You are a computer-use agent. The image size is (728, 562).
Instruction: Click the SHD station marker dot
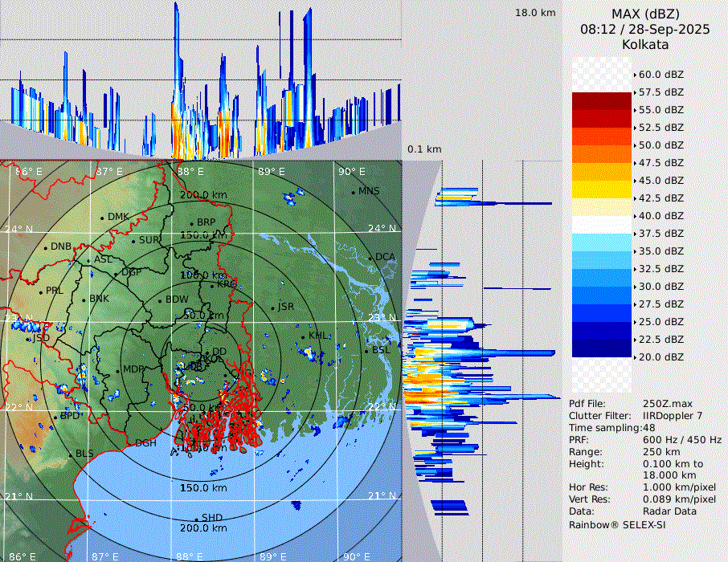coord(196,519)
